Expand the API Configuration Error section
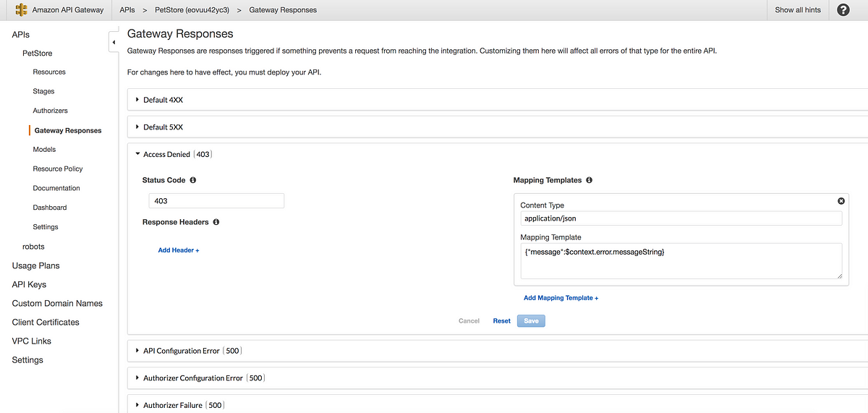 498,351
